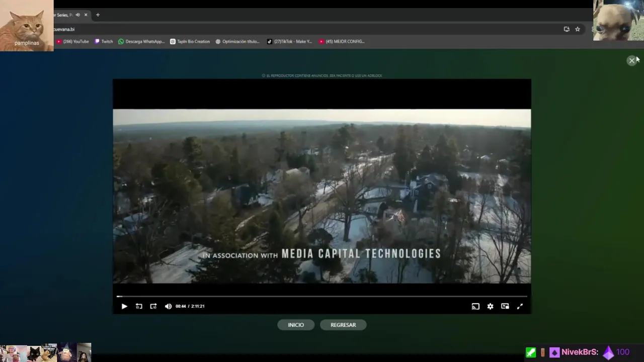
Task: Click the ad notice text above the player
Action: pyautogui.click(x=322, y=75)
